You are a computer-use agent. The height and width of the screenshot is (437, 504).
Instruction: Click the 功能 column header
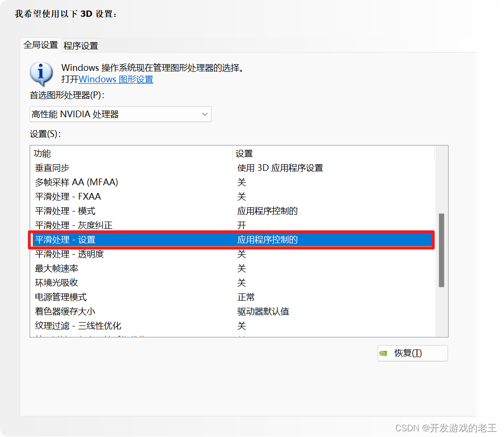click(x=131, y=153)
